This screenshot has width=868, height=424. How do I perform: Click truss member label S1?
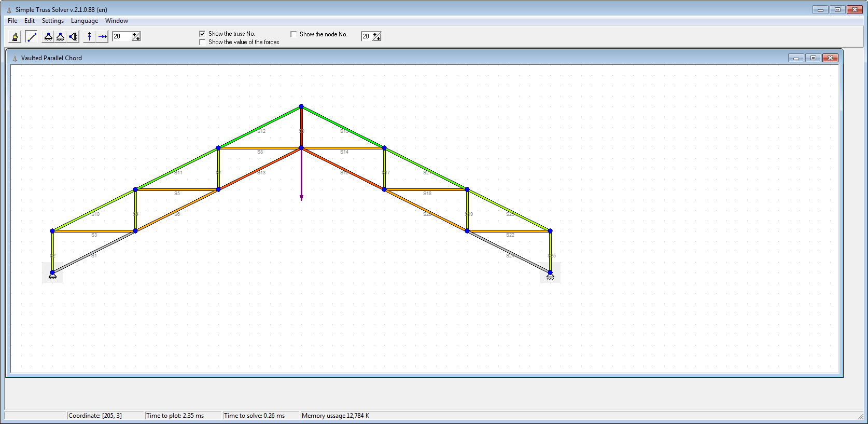94,256
